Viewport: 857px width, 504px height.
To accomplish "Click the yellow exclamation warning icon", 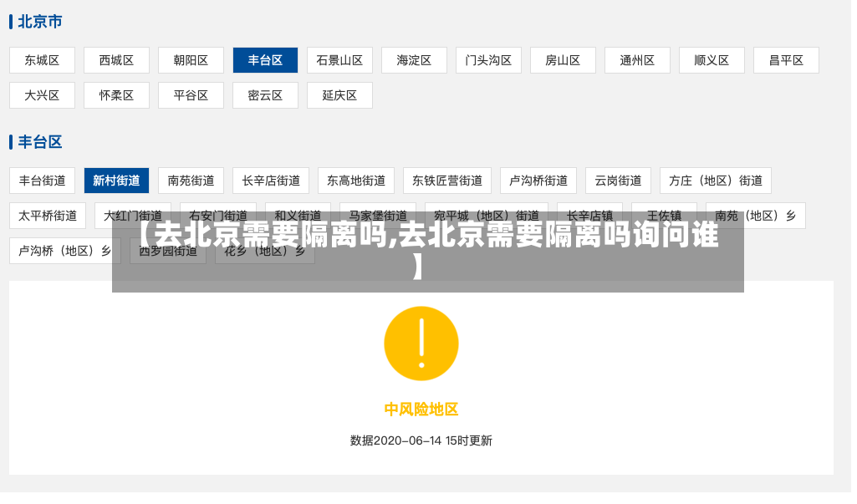I will pyautogui.click(x=421, y=344).
